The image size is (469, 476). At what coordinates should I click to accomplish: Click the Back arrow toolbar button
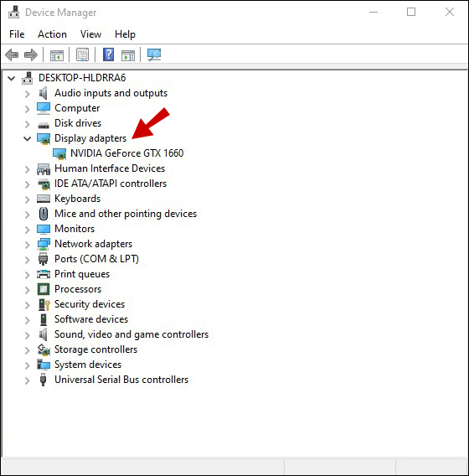tap(12, 55)
